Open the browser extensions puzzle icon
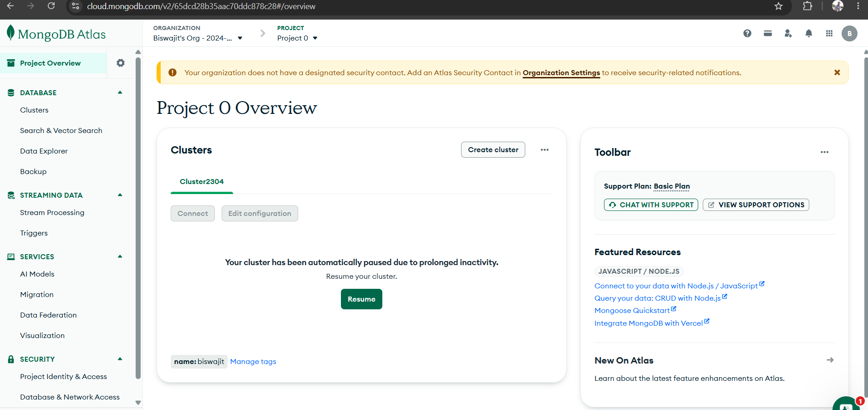The height and width of the screenshot is (410, 868). [x=807, y=6]
